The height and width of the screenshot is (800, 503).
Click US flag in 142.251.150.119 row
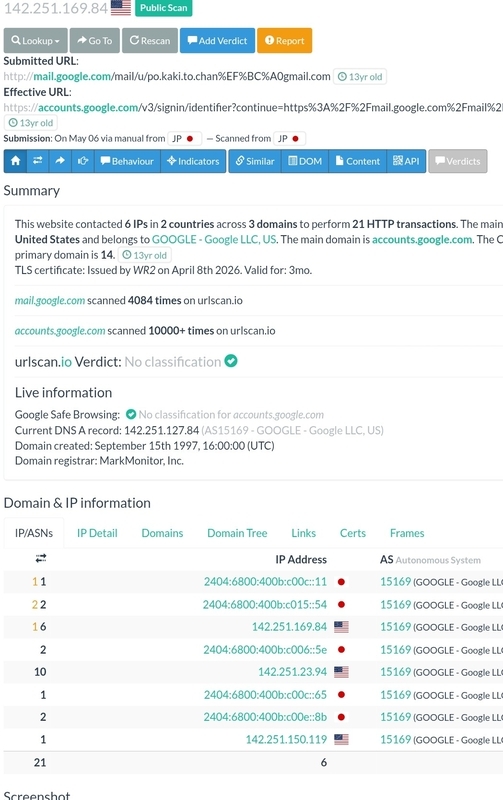[341, 739]
